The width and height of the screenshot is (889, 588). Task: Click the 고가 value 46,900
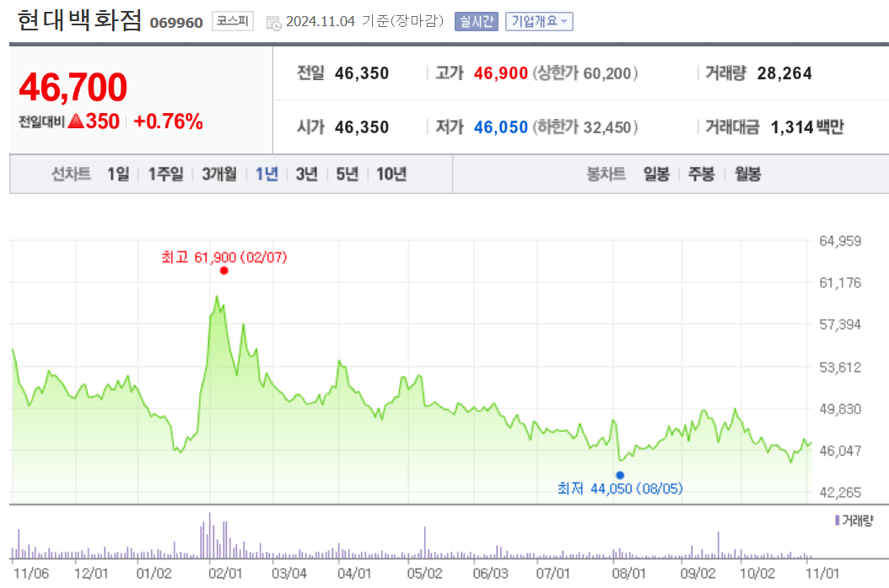click(x=501, y=73)
